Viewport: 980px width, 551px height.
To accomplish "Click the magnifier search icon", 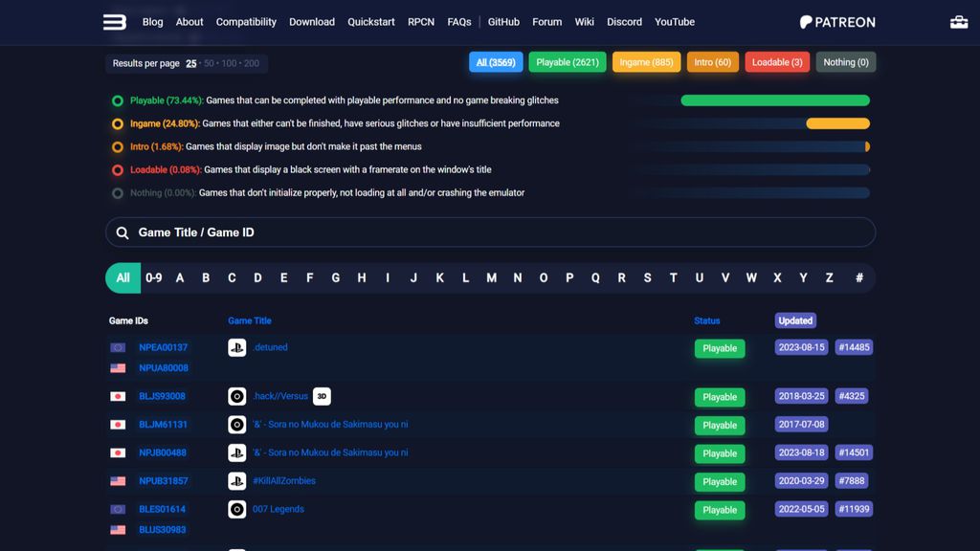I will tap(122, 232).
